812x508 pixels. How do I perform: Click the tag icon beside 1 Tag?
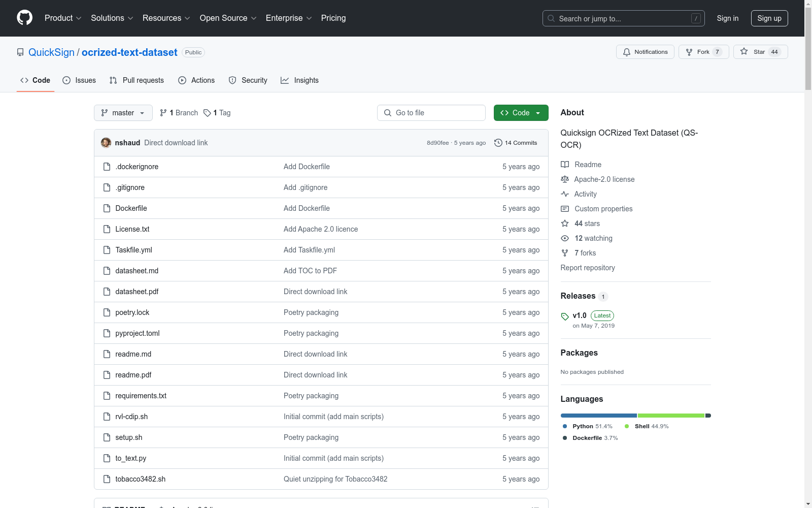pos(207,113)
